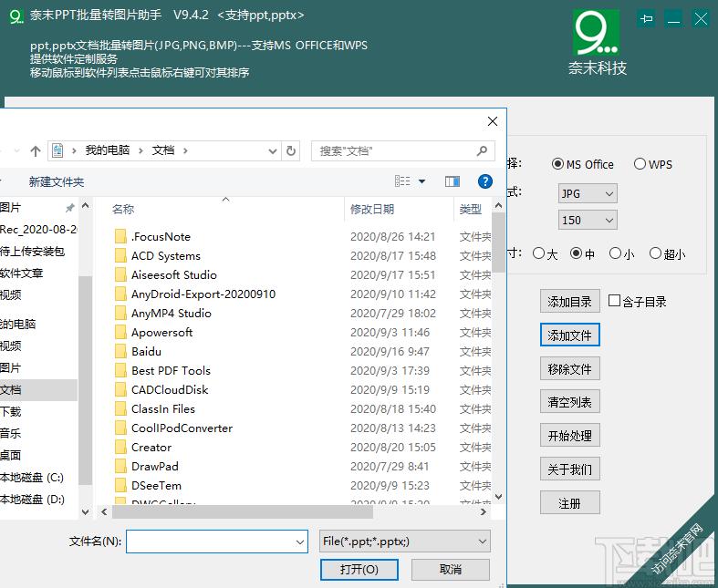Click the ClassIn Files folder icon
This screenshot has width=718, height=588.
[x=120, y=409]
